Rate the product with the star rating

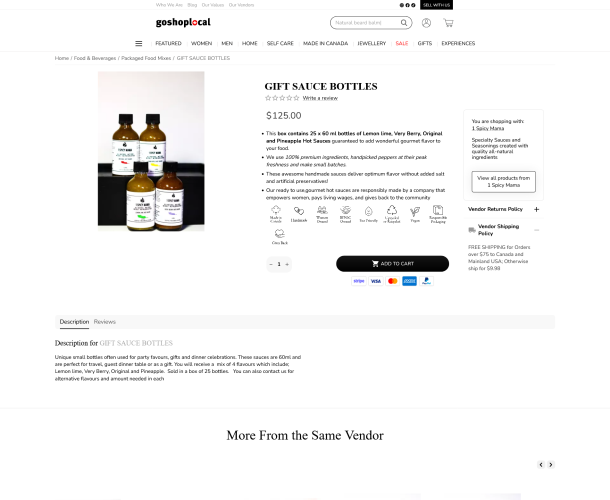(282, 98)
